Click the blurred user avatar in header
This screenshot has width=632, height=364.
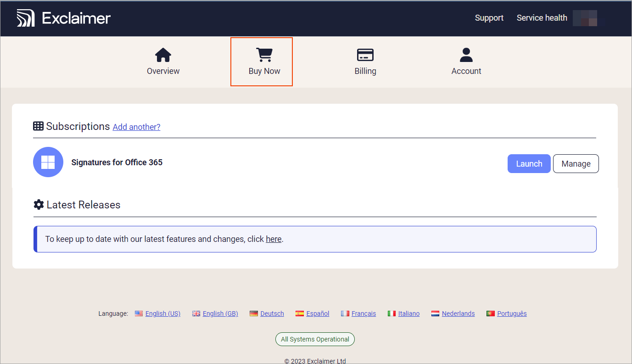click(x=585, y=18)
